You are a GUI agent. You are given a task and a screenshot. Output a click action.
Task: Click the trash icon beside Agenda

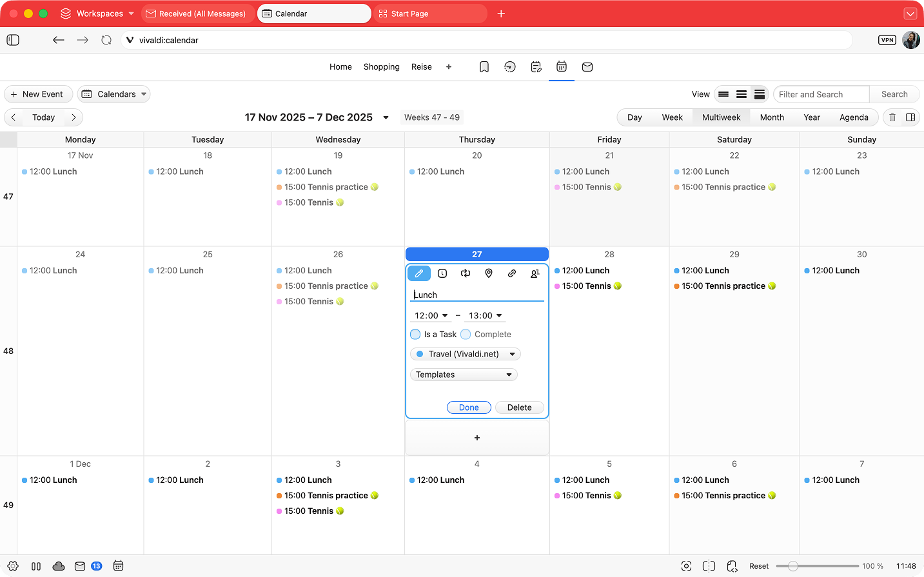coord(892,117)
